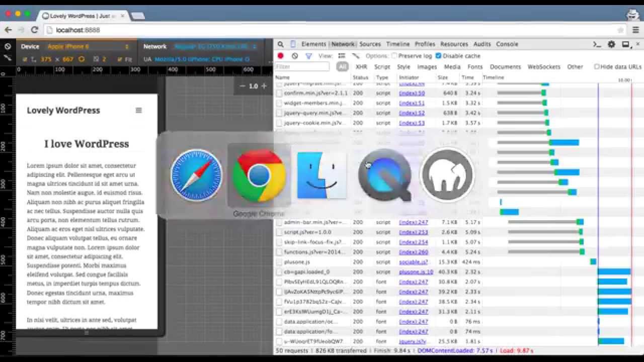
Task: Filter requests by XHR
Action: (361, 67)
